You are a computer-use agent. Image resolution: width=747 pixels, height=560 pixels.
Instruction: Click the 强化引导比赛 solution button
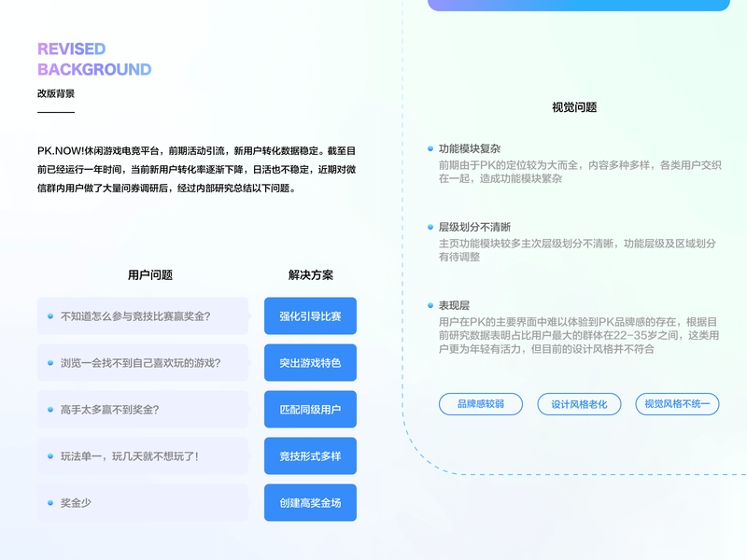310,316
